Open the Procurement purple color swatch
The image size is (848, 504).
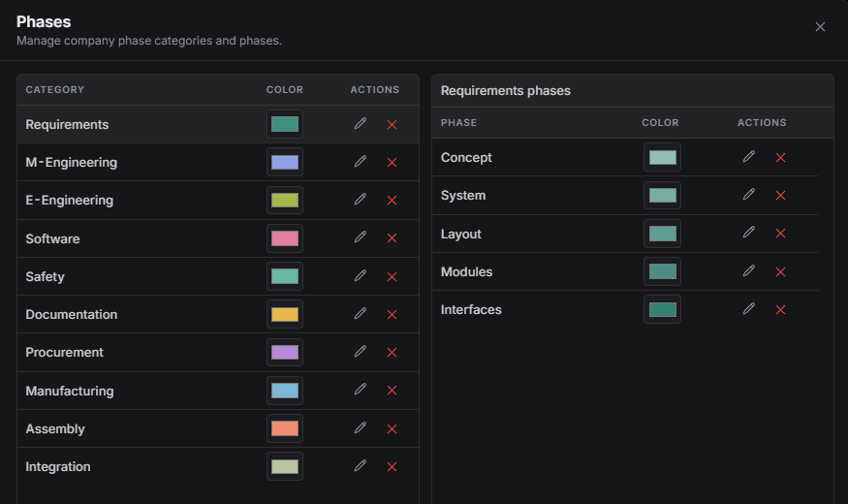point(285,352)
